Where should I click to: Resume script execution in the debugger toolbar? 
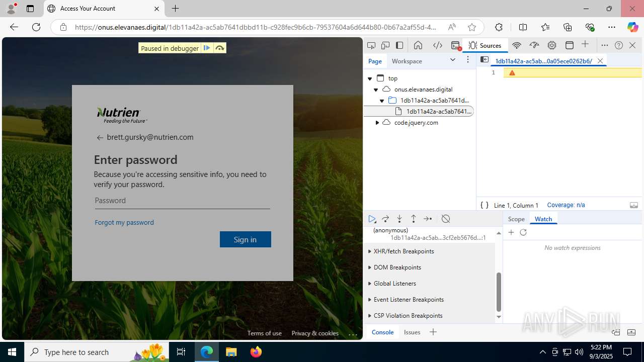[x=372, y=219]
